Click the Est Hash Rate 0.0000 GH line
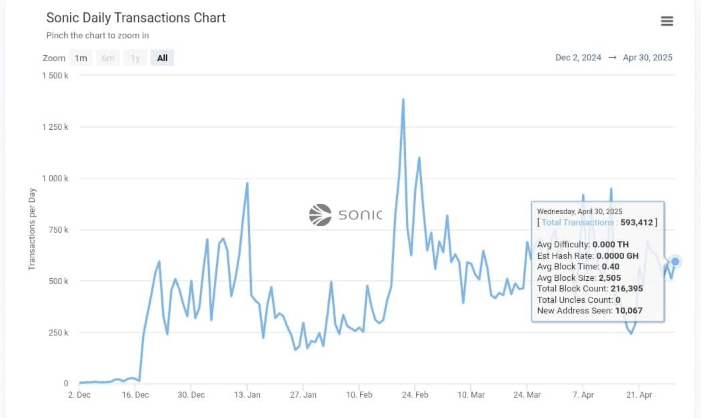The height and width of the screenshot is (418, 701). tap(587, 256)
